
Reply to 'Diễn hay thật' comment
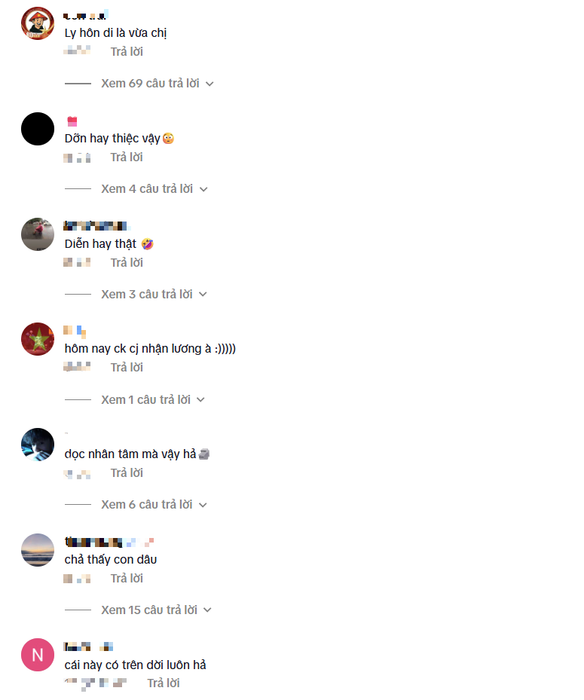[127, 262]
